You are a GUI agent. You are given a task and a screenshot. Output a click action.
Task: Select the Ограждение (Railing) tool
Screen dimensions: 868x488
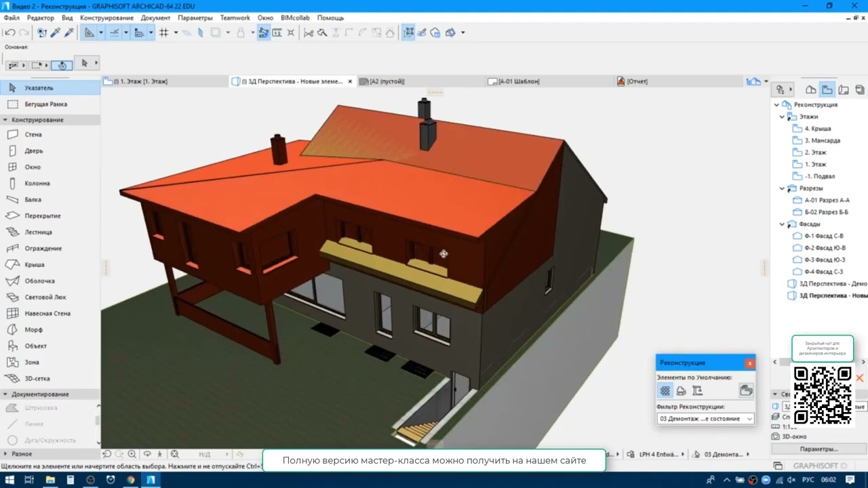(50, 248)
